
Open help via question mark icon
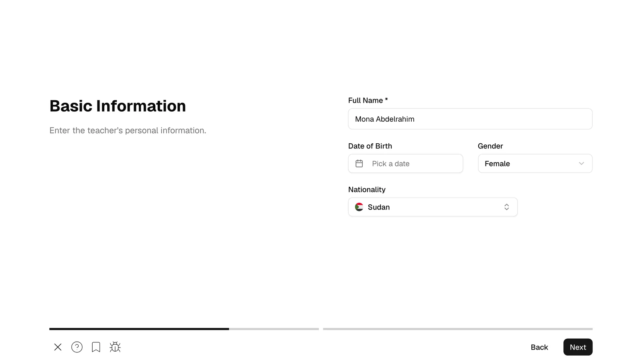(77, 347)
